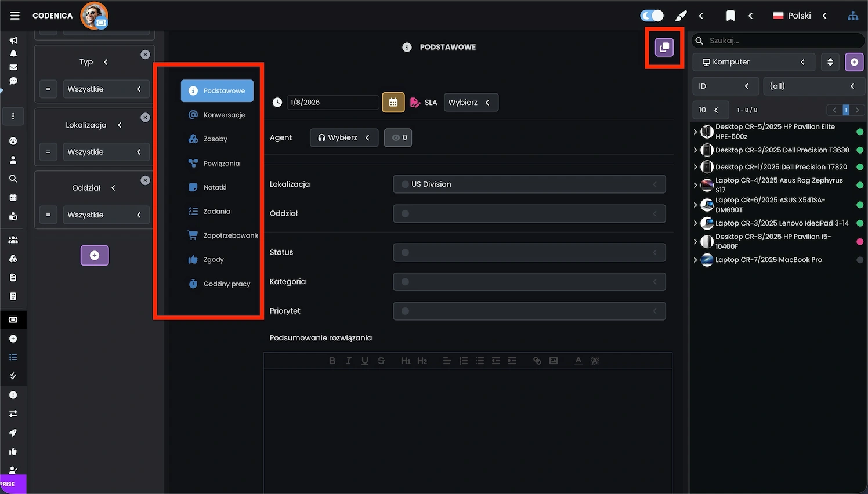Click the organization hierarchy icon top right

point(852,16)
